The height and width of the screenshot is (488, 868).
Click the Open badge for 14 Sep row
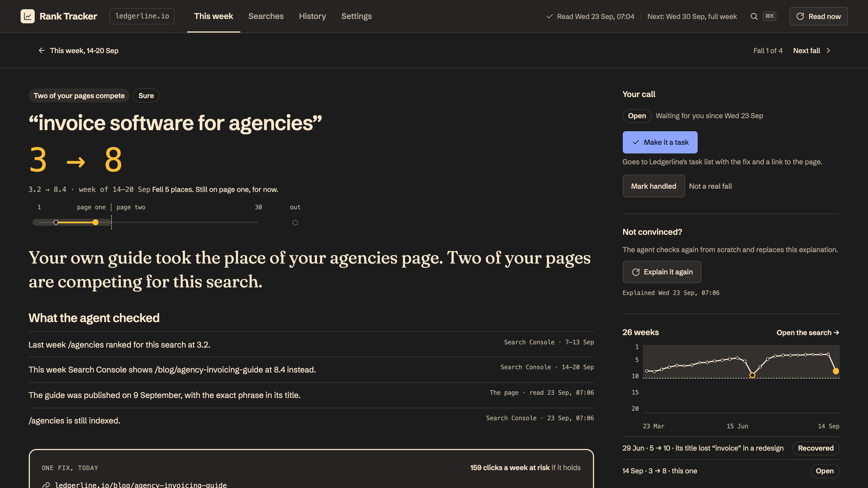point(825,471)
